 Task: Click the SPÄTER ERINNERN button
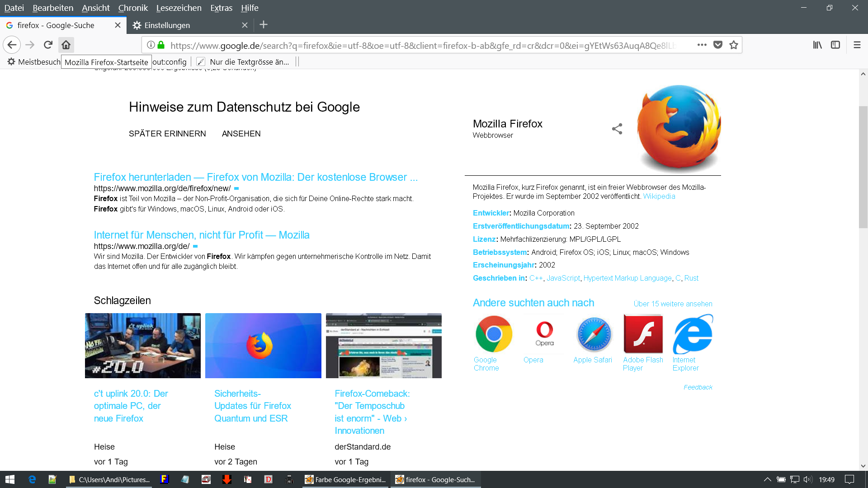coord(167,134)
